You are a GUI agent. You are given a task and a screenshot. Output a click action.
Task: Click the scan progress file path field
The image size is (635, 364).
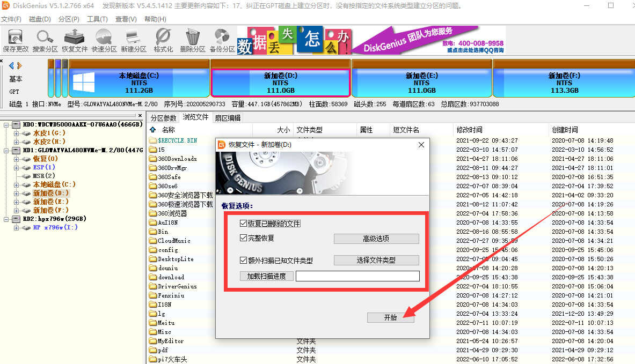click(357, 276)
